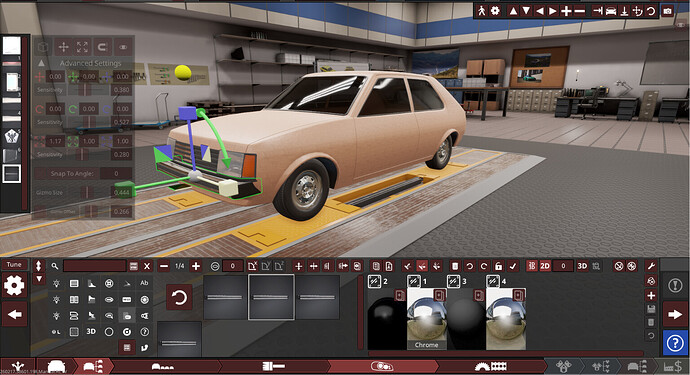The height and width of the screenshot is (375, 690).
Task: Go back with the left arrow button
Action: click(14, 314)
